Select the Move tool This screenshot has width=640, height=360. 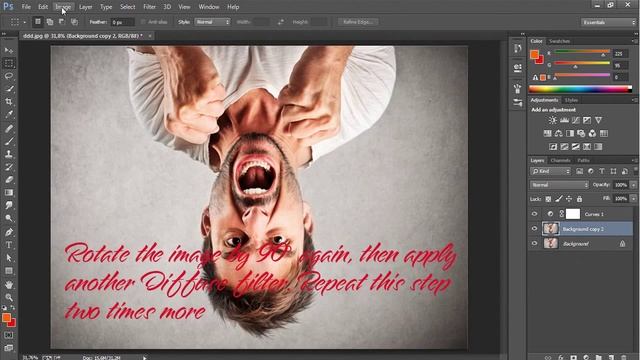pos(9,50)
